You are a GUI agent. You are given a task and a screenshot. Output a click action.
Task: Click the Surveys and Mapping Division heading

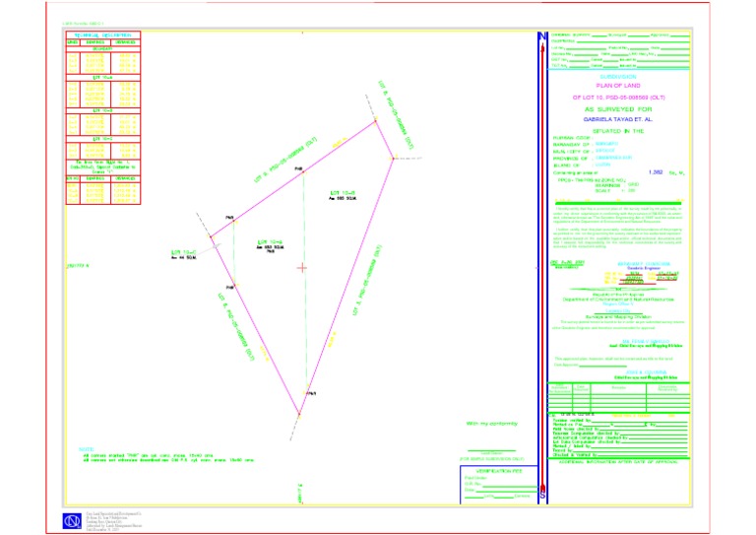[x=618, y=317]
